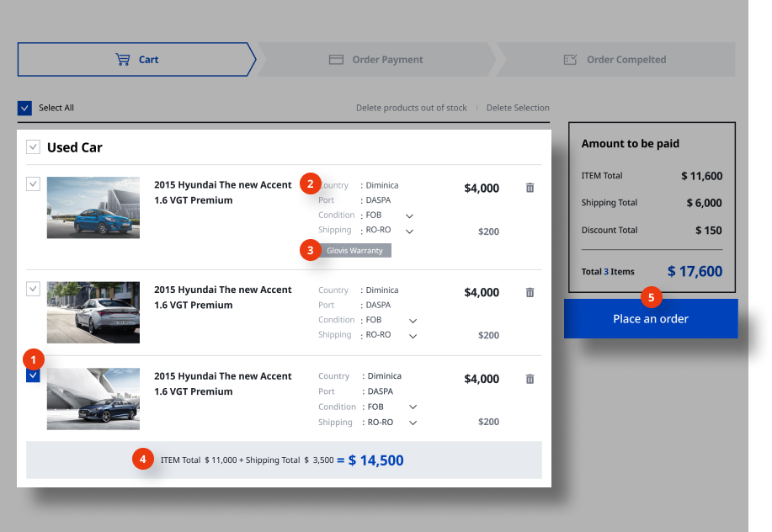Click the product title beside the silver car

pos(222,297)
